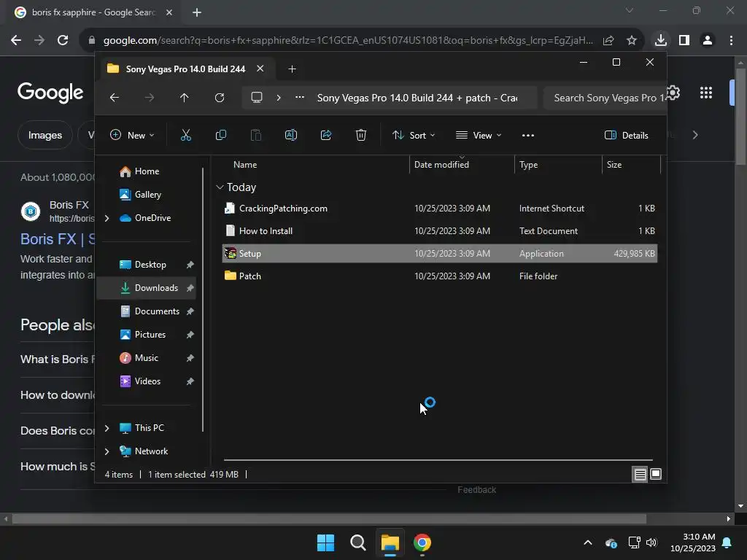This screenshot has width=747, height=560.
Task: Show hidden system tray icons
Action: click(588, 542)
